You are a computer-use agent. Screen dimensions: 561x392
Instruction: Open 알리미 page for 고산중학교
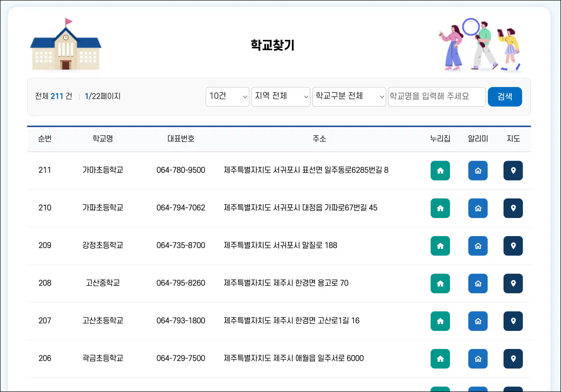click(478, 283)
